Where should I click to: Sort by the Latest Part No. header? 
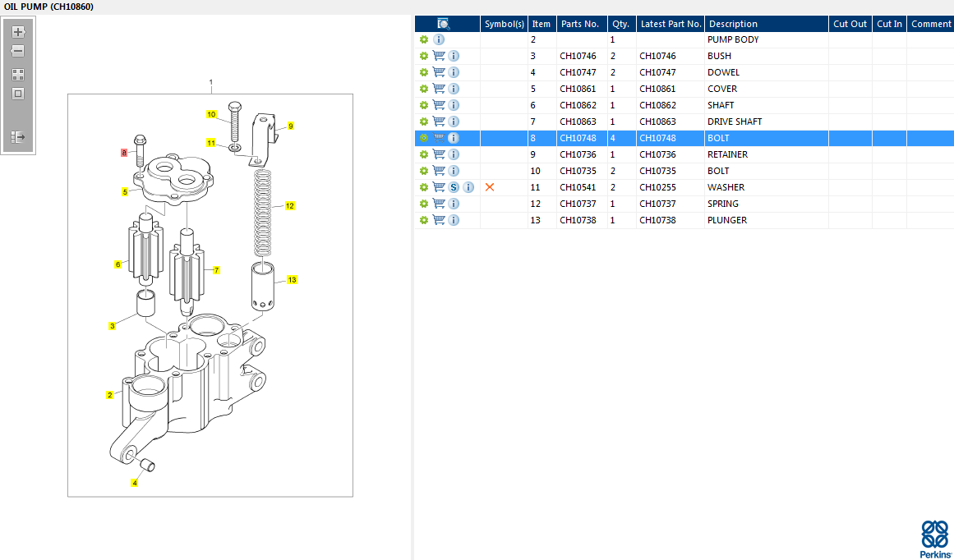coord(671,24)
